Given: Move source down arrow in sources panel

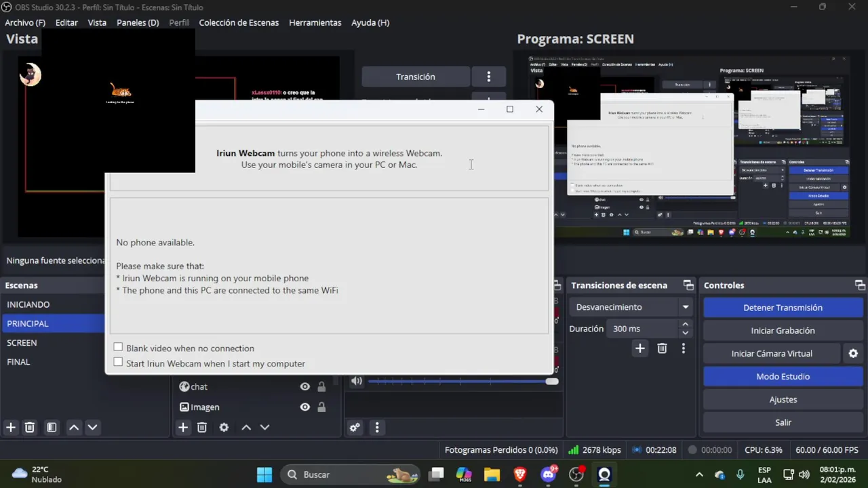Looking at the screenshot, I should (265, 428).
